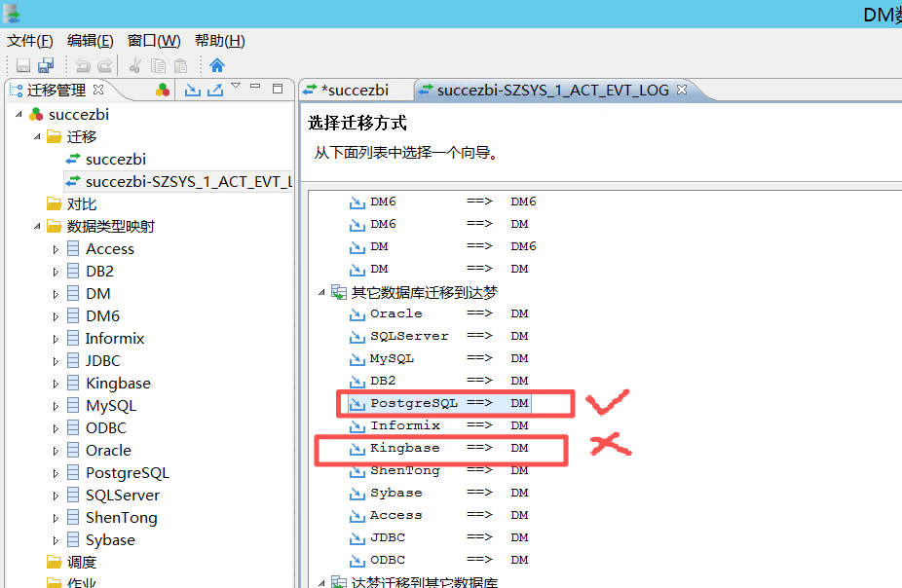
Task: Click the Save All toolbar icon
Action: point(46,65)
